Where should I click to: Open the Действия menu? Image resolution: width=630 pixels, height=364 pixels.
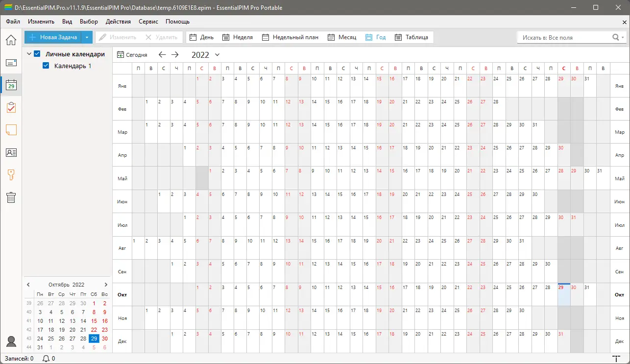tap(118, 22)
